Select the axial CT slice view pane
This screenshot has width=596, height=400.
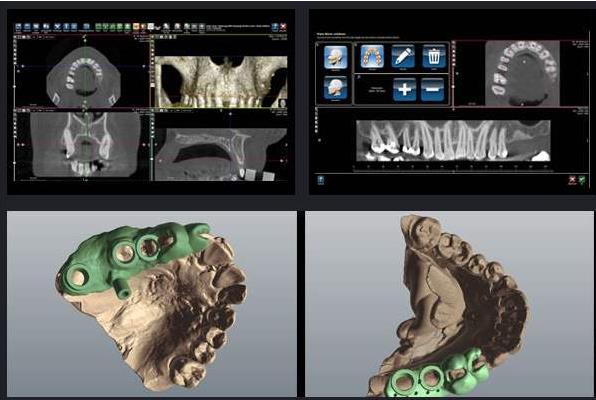pos(83,71)
